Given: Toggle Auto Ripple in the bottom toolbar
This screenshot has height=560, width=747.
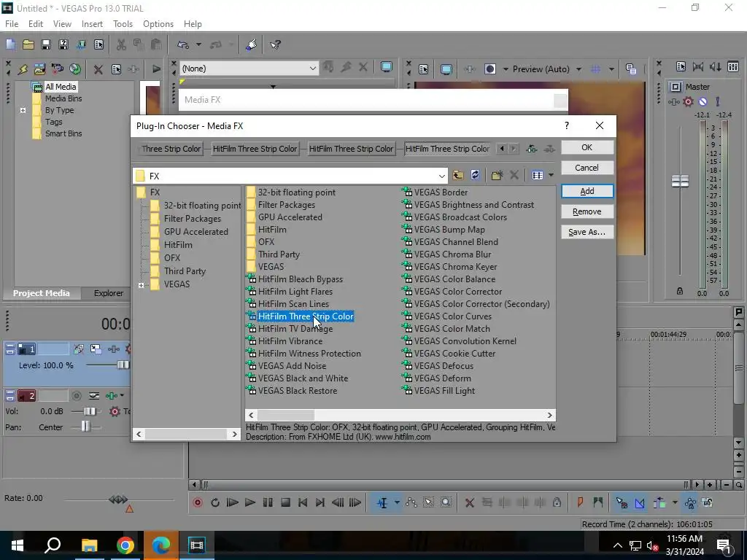Looking at the screenshot, I should point(659,502).
